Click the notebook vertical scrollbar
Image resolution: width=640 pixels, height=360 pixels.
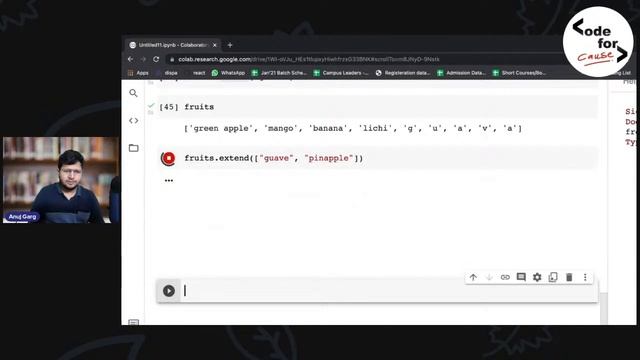pyautogui.click(x=604, y=308)
